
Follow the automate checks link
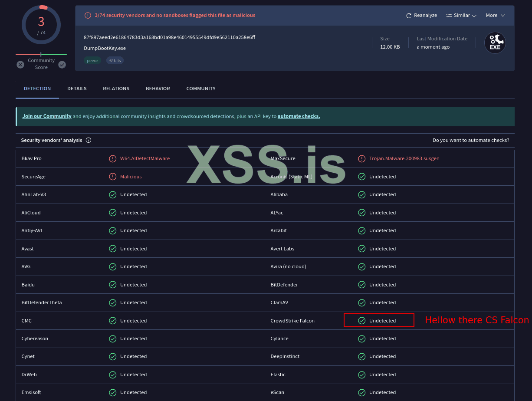click(x=299, y=116)
